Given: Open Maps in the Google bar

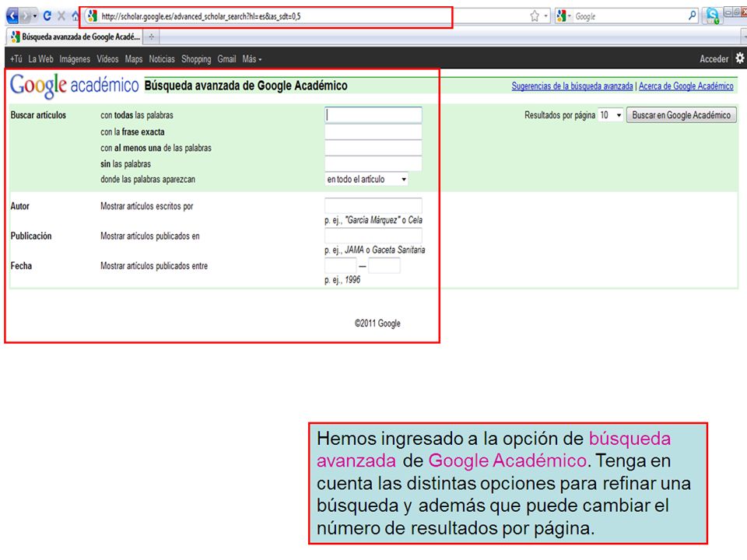Looking at the screenshot, I should (134, 59).
